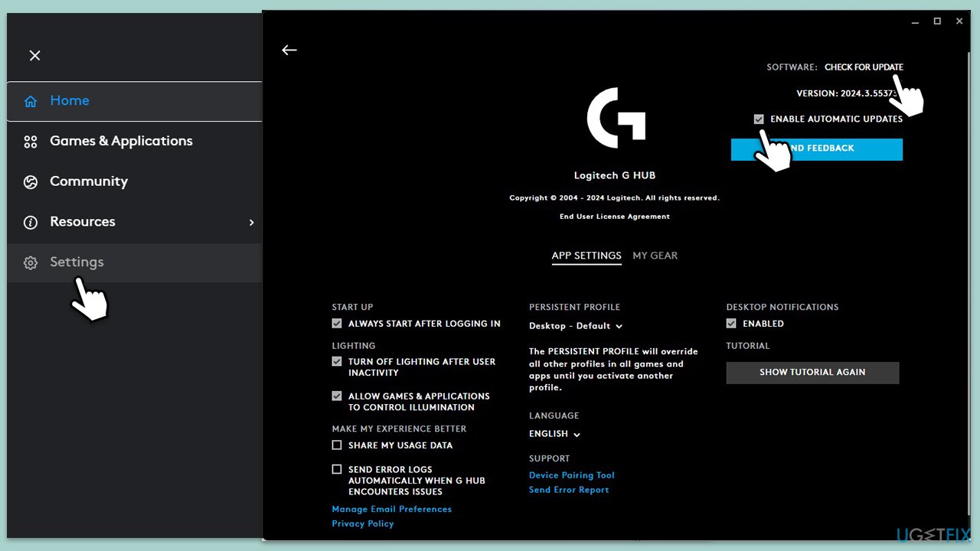
Task: Click the Send Feedback button
Action: coord(817,148)
